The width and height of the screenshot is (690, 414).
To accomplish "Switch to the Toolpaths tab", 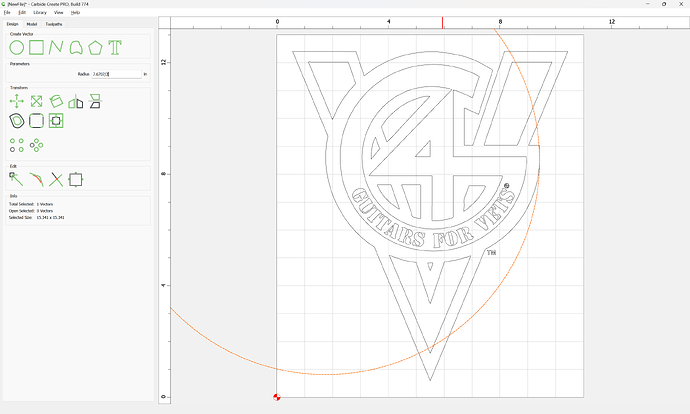I will point(54,24).
